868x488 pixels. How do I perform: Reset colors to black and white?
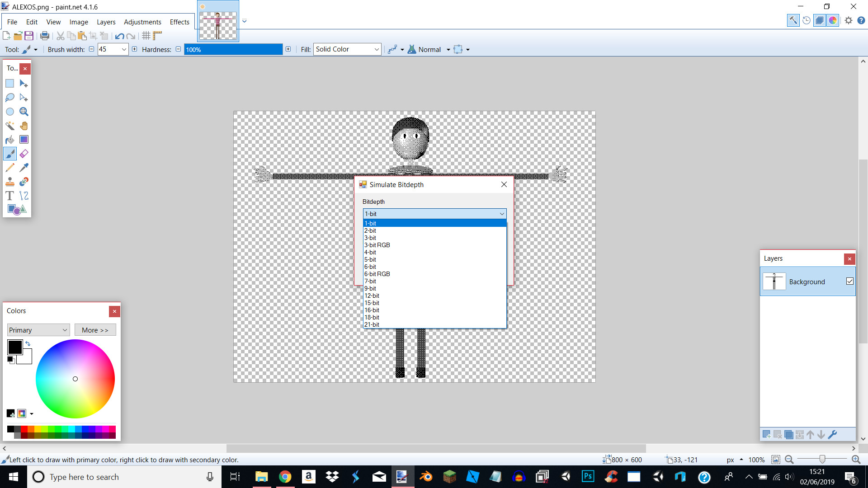point(11,360)
